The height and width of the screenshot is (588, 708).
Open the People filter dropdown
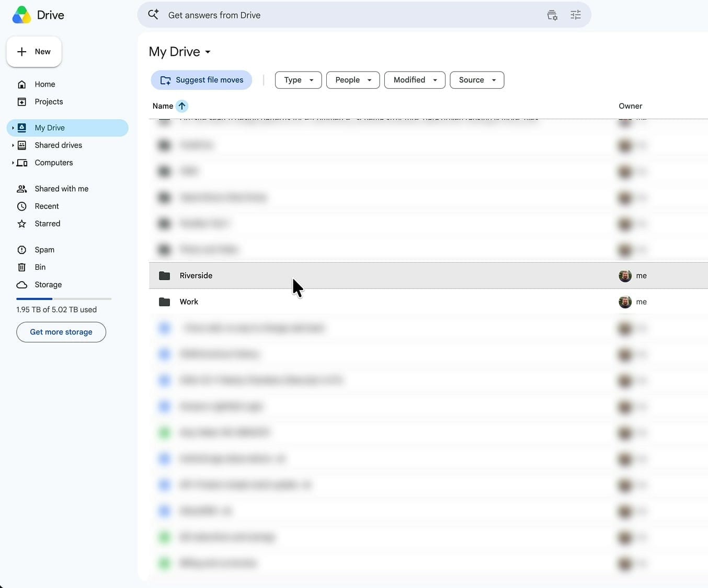353,80
